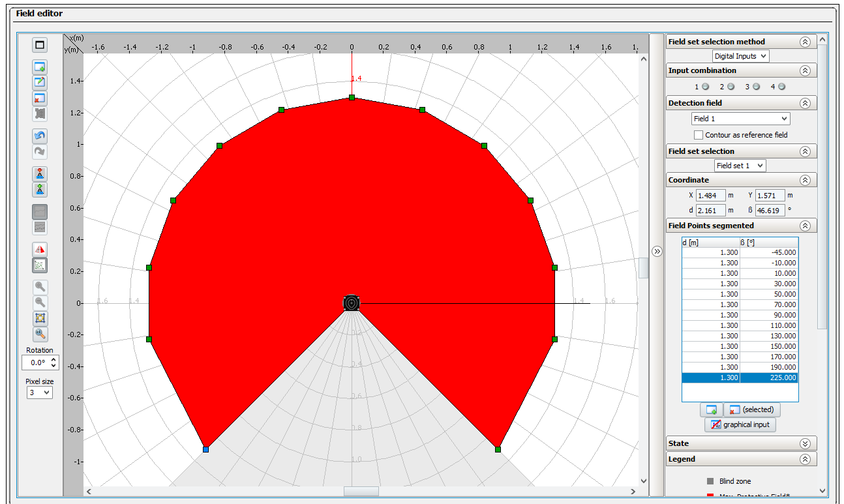Click the lower magnifier zoom icon
Image resolution: width=844 pixels, height=504 pixels.
coord(40,303)
